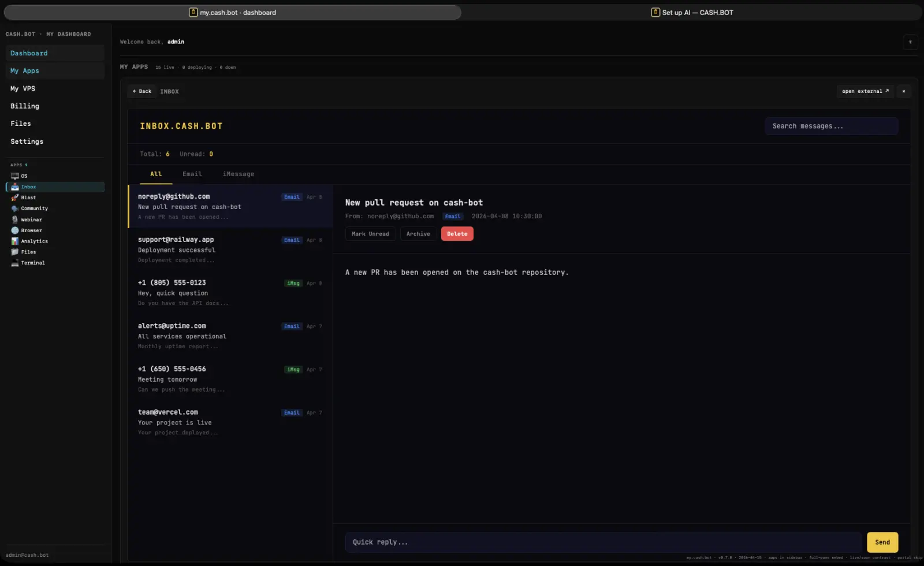Click the Terminal laptop icon in sidebar
This screenshot has width=924, height=566.
click(x=15, y=263)
